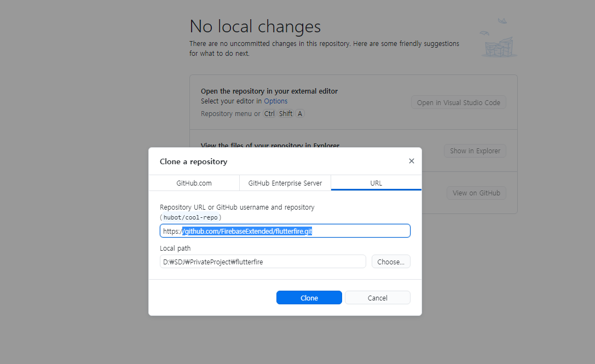Viewport: 595px width, 364px height.
Task: Close the Clone a repository dialog
Action: [x=411, y=161]
